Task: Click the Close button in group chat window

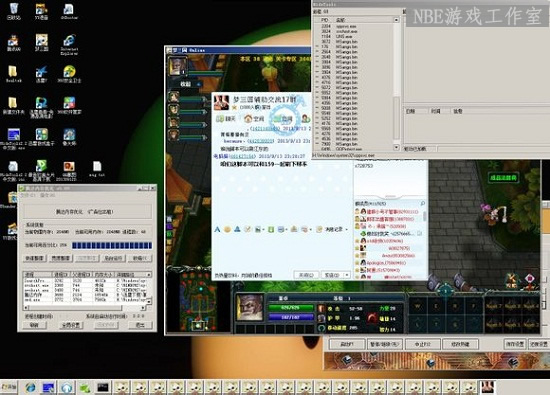Action: click(x=306, y=275)
